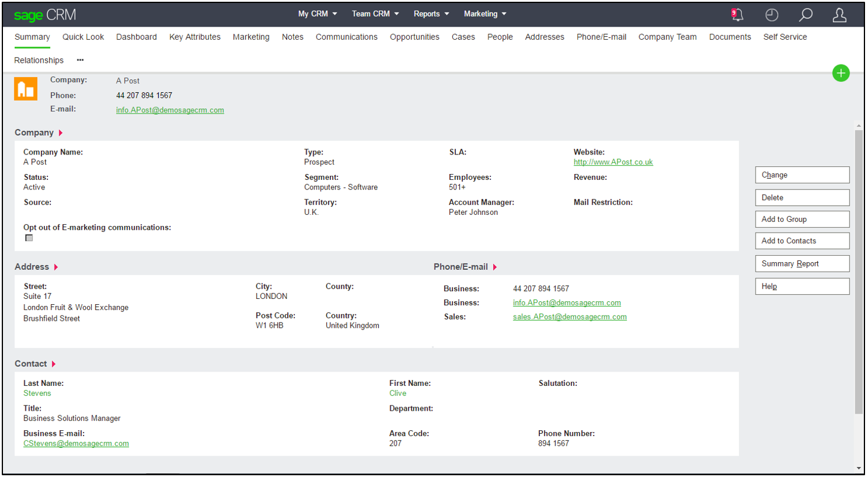Switch to the Quick Look tab
The width and height of the screenshot is (868, 477).
(83, 37)
